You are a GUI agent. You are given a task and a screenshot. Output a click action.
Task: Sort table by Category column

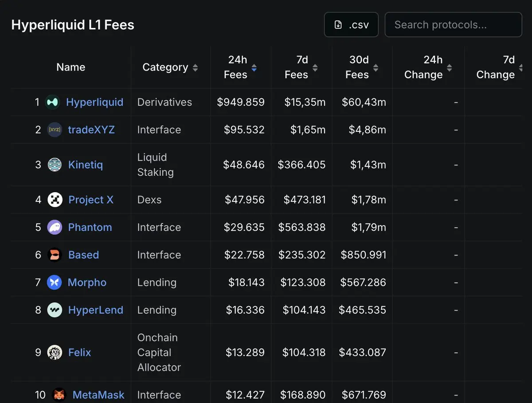(x=170, y=67)
